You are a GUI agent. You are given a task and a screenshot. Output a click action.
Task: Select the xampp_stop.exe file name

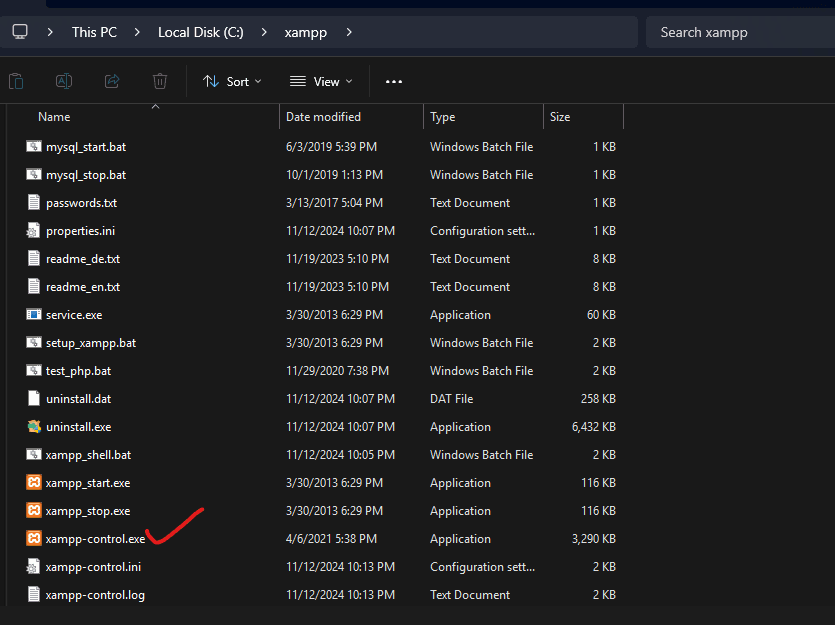[88, 511]
